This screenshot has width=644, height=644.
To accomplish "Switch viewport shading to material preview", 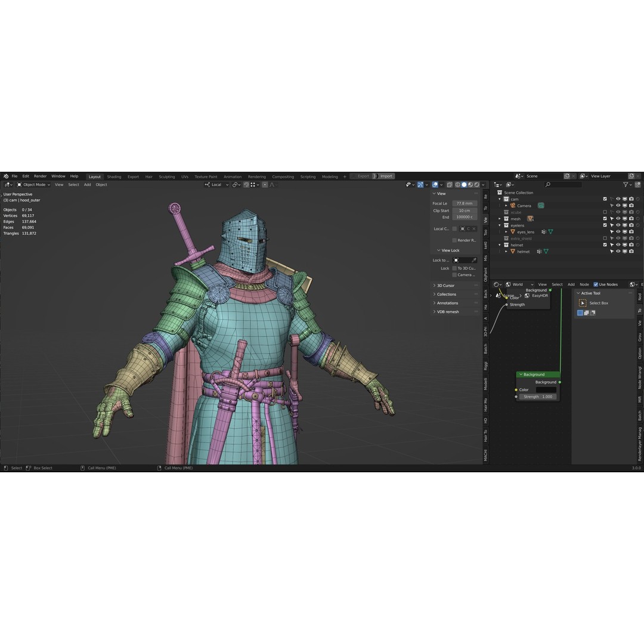I will pyautogui.click(x=470, y=185).
